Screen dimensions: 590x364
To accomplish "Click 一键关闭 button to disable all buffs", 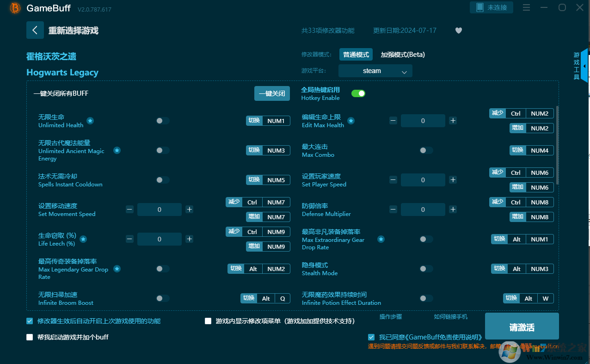I will [272, 93].
